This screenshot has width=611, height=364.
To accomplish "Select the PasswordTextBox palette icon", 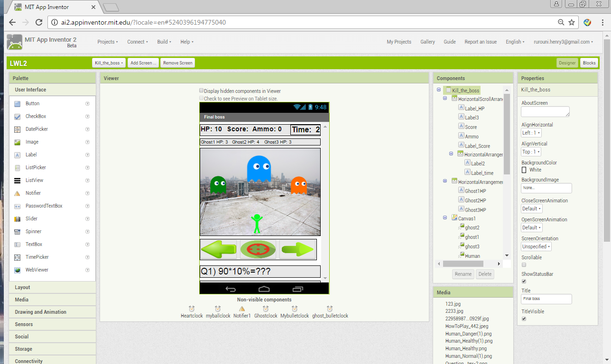I will click(x=18, y=206).
